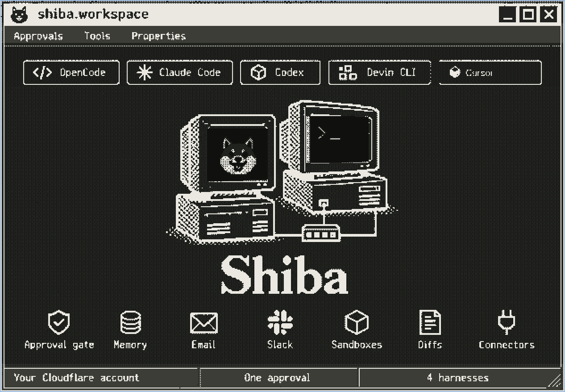
Task: Open the Properties menu
Action: [x=158, y=36]
